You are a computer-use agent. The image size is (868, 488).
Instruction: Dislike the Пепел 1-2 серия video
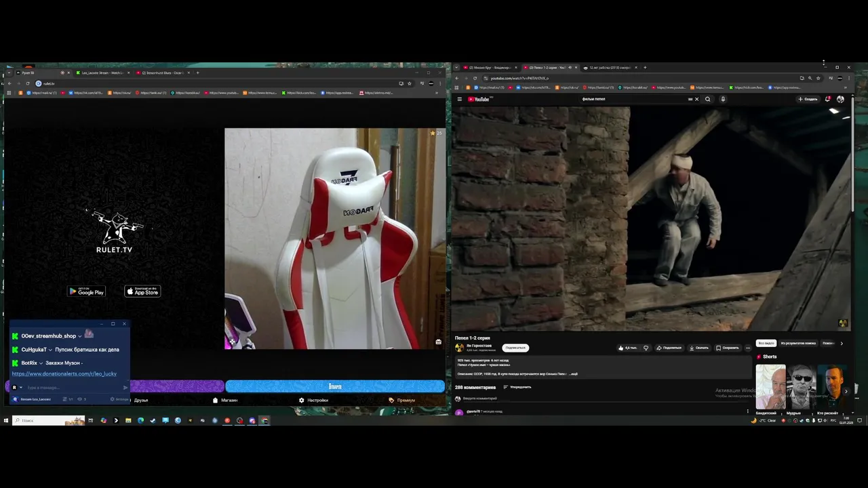pyautogui.click(x=646, y=348)
